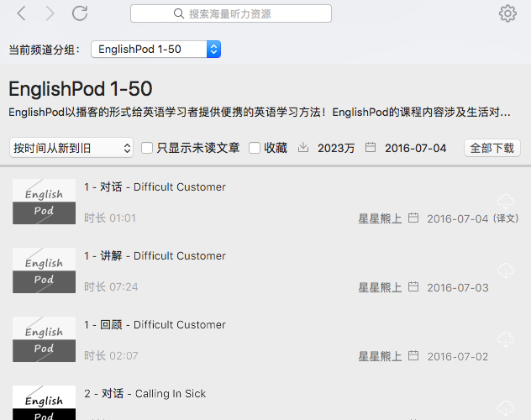Click the 2016-07-04 date in filter bar
The height and width of the screenshot is (420, 531).
(x=416, y=148)
